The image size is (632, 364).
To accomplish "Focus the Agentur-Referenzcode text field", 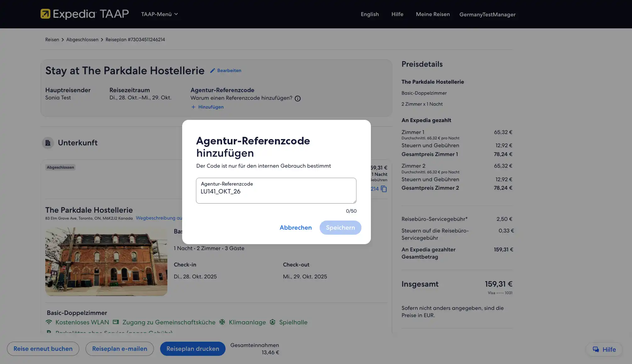I will [276, 191].
